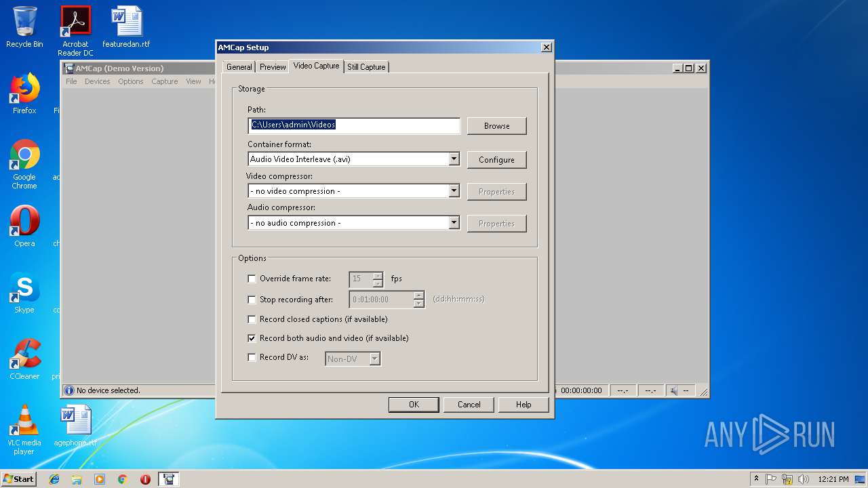Enable Stop recording after checkbox
868x488 pixels.
pyautogui.click(x=252, y=300)
